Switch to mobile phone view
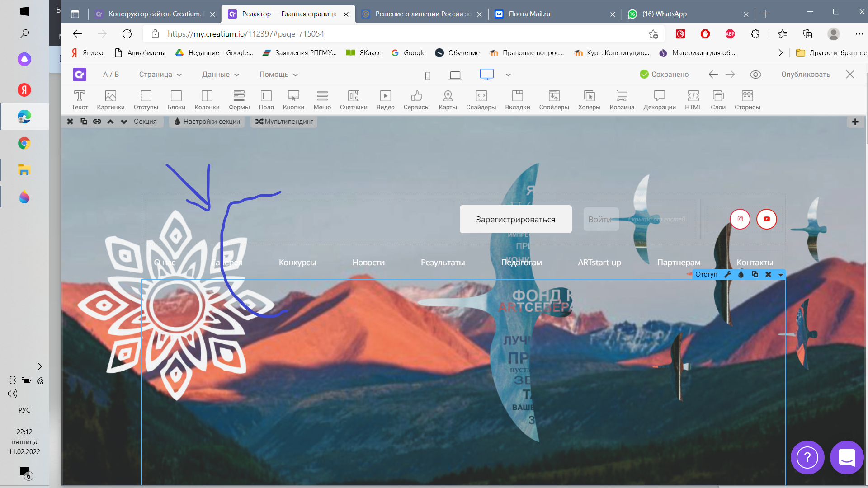 coord(428,75)
